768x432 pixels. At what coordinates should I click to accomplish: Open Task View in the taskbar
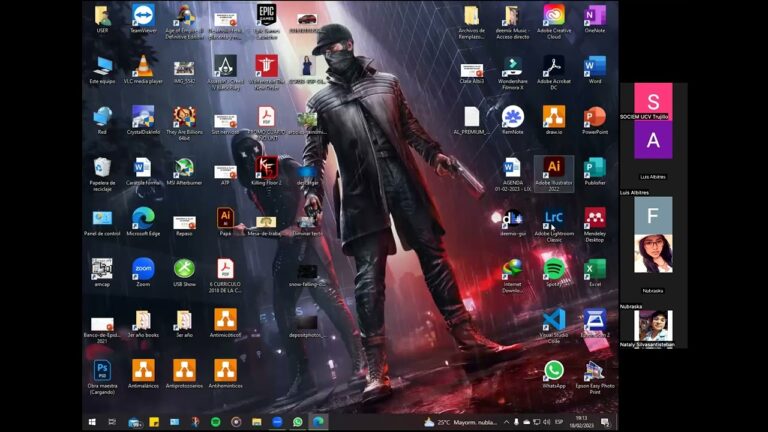[x=112, y=422]
